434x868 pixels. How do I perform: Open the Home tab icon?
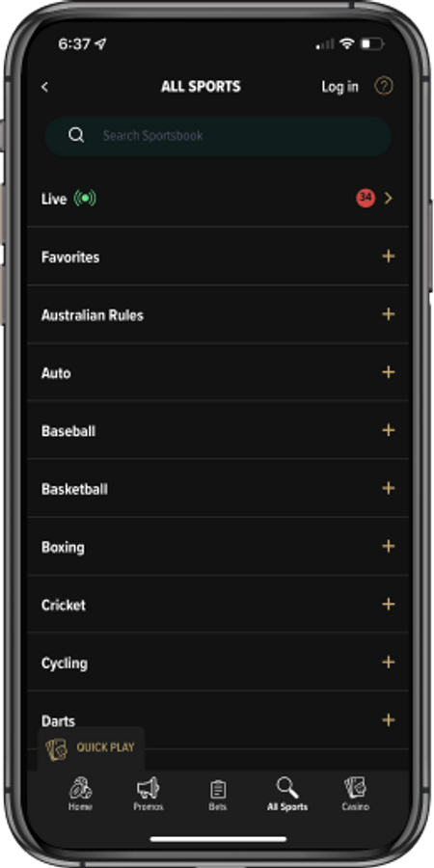[80, 788]
